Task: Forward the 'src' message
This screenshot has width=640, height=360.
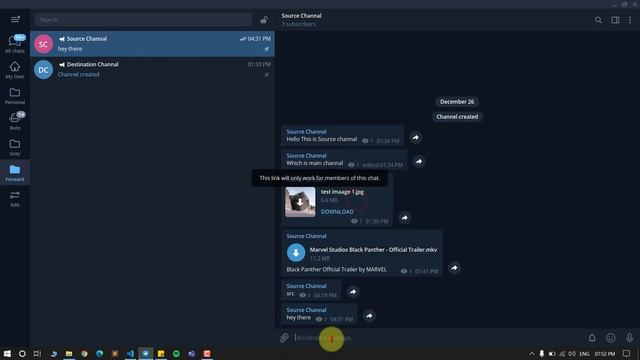Action: pos(353,292)
